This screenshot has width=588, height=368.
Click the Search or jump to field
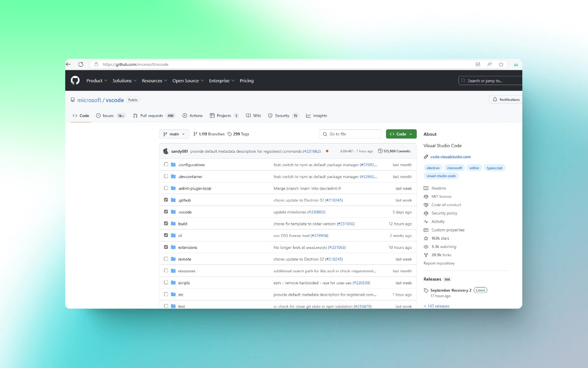pyautogui.click(x=491, y=80)
